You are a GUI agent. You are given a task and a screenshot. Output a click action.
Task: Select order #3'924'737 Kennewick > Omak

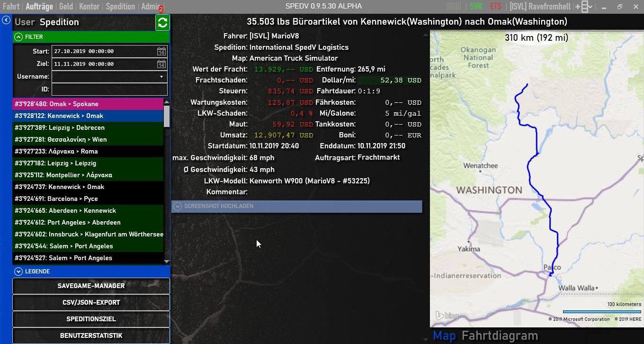point(88,187)
